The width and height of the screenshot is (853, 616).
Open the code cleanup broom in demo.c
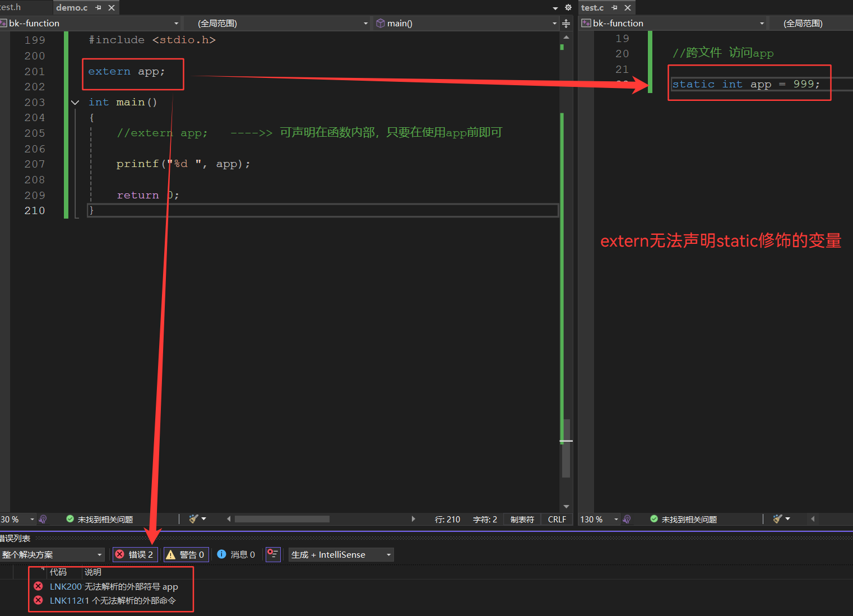point(194,519)
